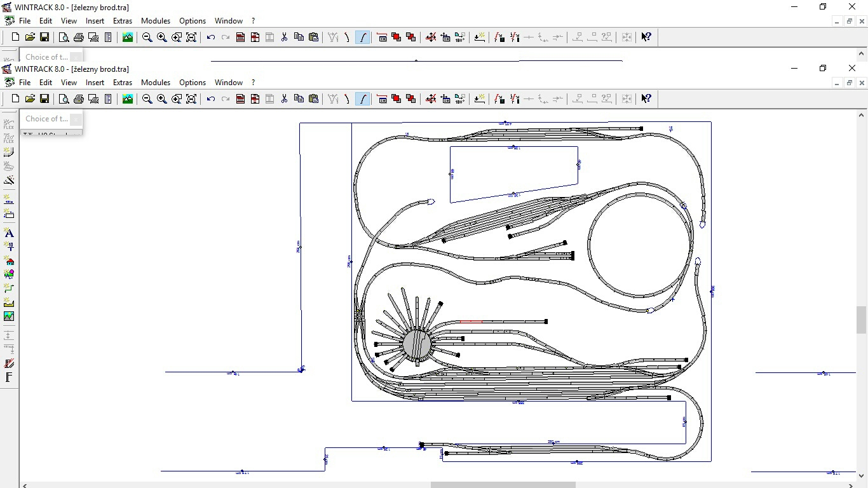Open the Modules menu in the lower menu bar
The height and width of the screenshot is (488, 868).
coord(156,82)
